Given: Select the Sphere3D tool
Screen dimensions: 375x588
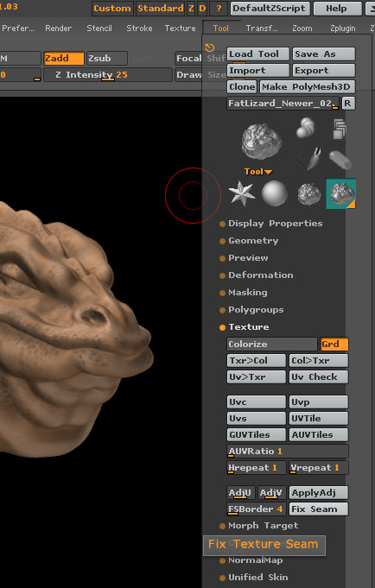Looking at the screenshot, I should point(275,193).
